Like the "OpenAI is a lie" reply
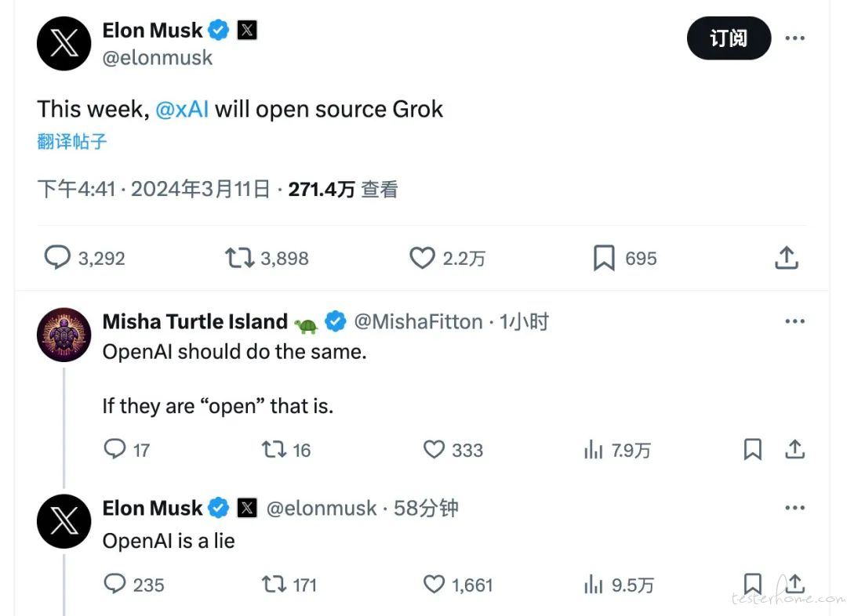 (434, 584)
